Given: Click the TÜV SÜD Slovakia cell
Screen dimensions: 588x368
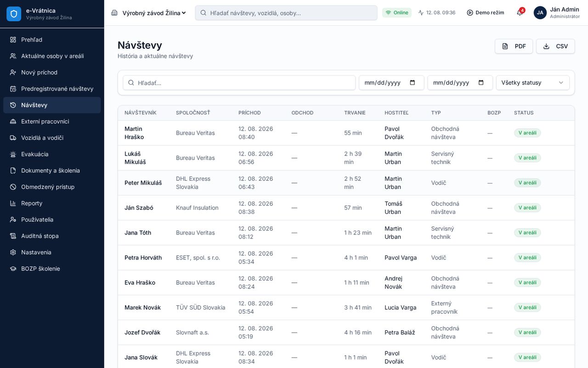Looking at the screenshot, I should coord(201,308).
